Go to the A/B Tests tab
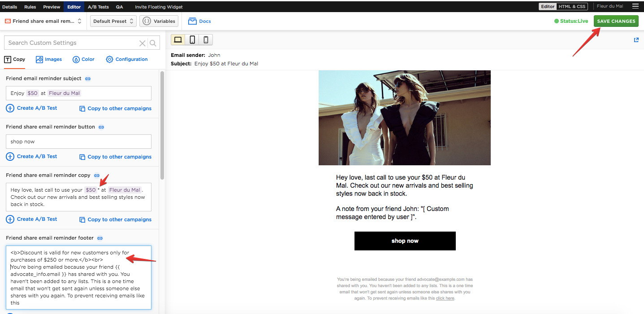 click(x=98, y=7)
